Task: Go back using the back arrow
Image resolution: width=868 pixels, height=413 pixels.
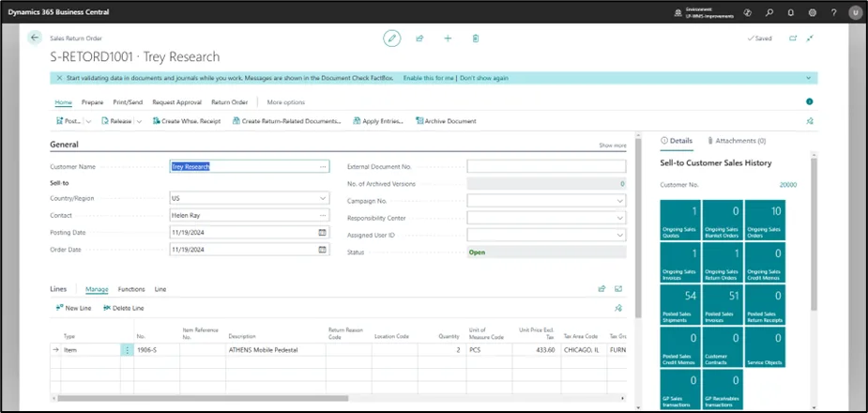Action: click(x=35, y=38)
